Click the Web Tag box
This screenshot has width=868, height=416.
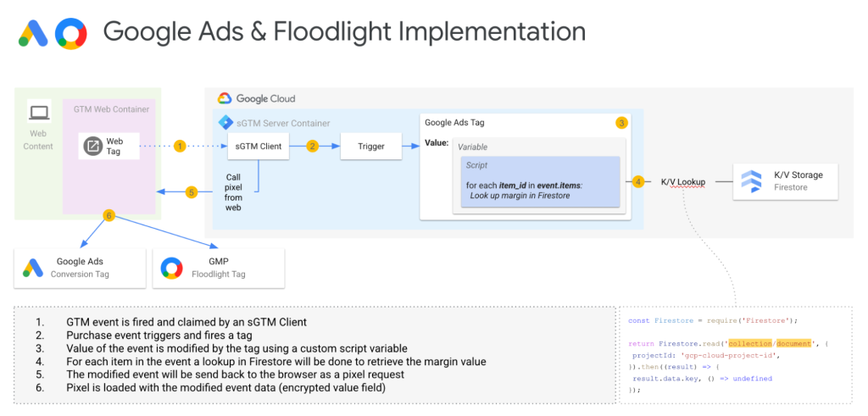coord(108,146)
